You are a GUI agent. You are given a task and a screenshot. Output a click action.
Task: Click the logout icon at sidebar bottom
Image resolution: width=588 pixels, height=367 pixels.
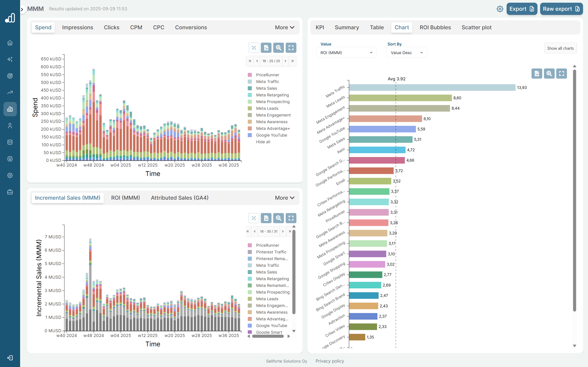pos(10,358)
